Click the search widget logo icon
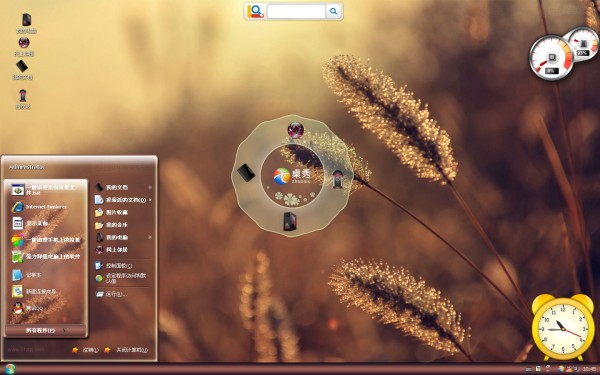The height and width of the screenshot is (375, 600). (255, 11)
